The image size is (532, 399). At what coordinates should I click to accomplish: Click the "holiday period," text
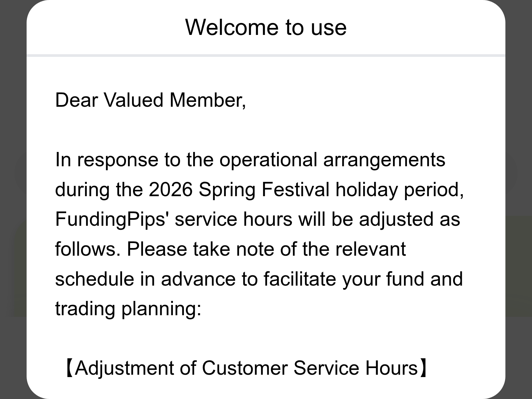[x=399, y=189]
